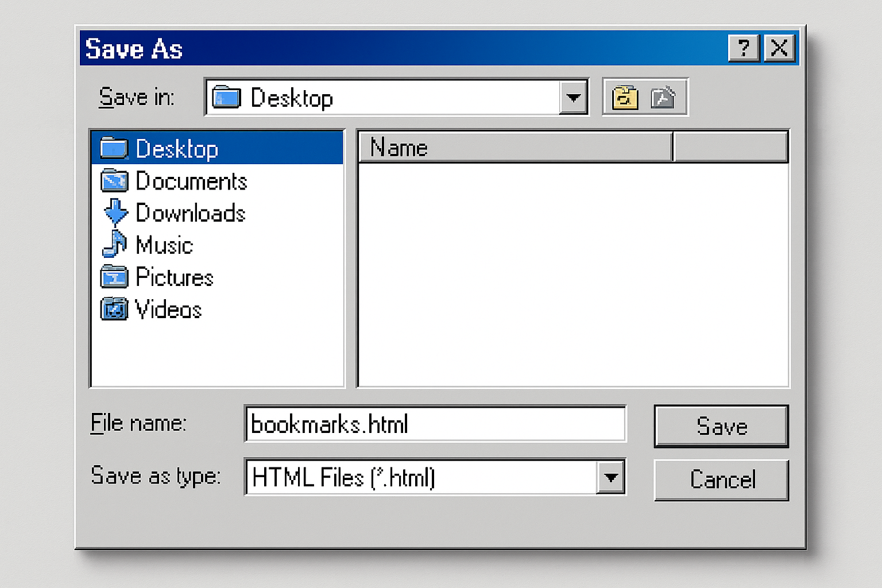Select the Downloads folder icon
The width and height of the screenshot is (882, 588).
[x=115, y=213]
